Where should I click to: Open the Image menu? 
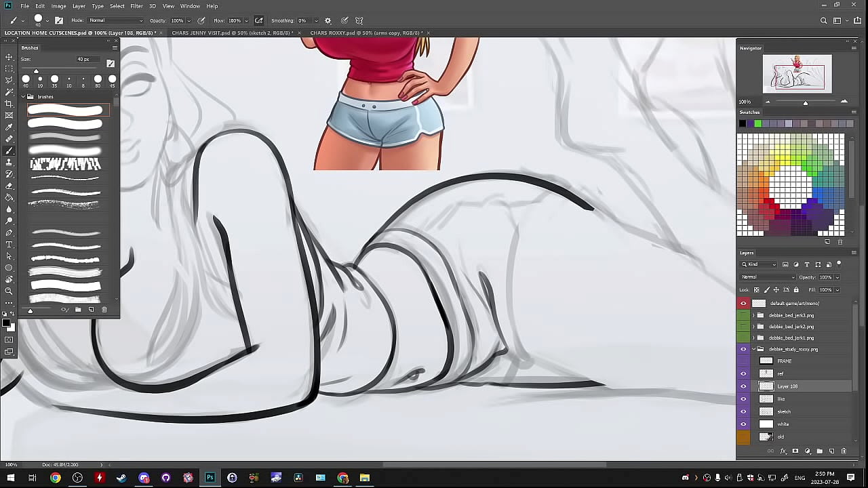pos(59,6)
